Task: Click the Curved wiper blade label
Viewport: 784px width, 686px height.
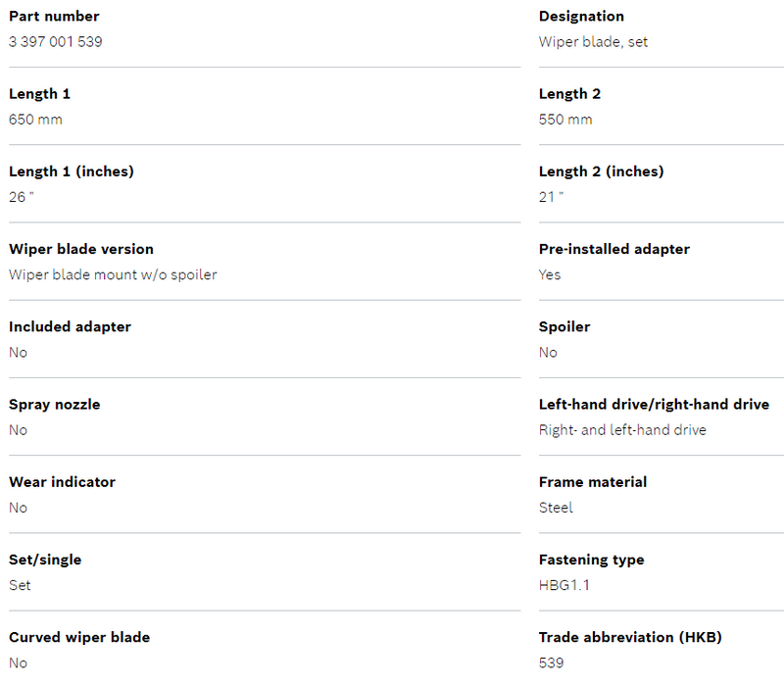Action: (x=79, y=637)
